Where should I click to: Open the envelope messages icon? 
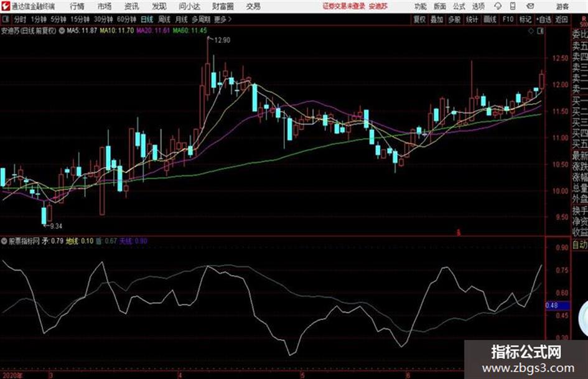tap(530, 6)
